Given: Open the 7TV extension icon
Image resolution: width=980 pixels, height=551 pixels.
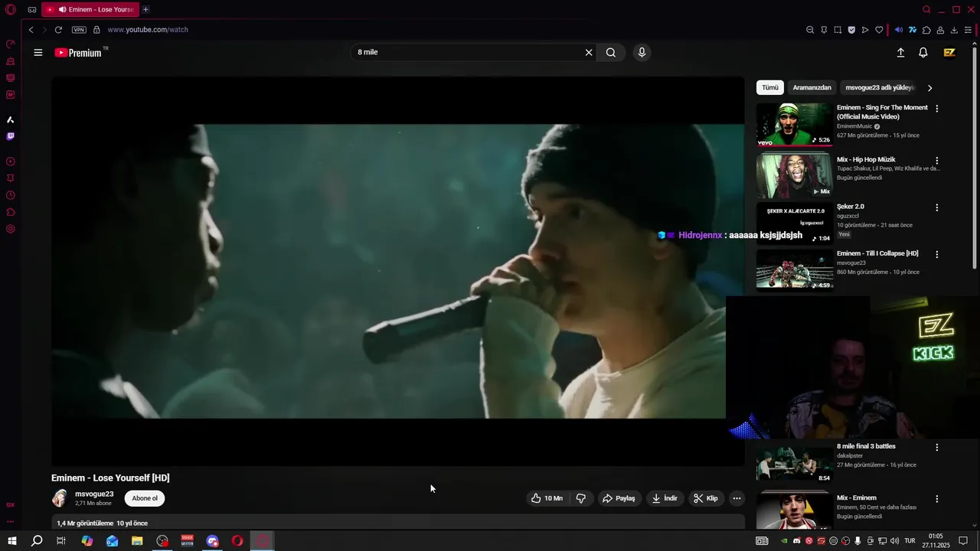Looking at the screenshot, I should pyautogui.click(x=913, y=30).
